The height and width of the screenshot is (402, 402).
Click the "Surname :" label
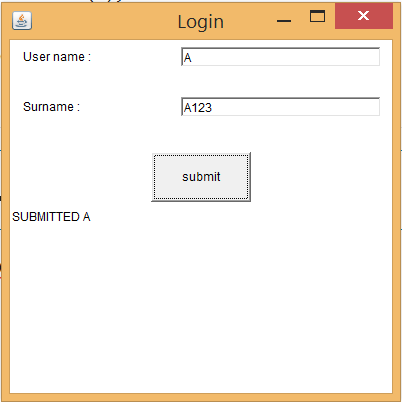pyautogui.click(x=51, y=107)
